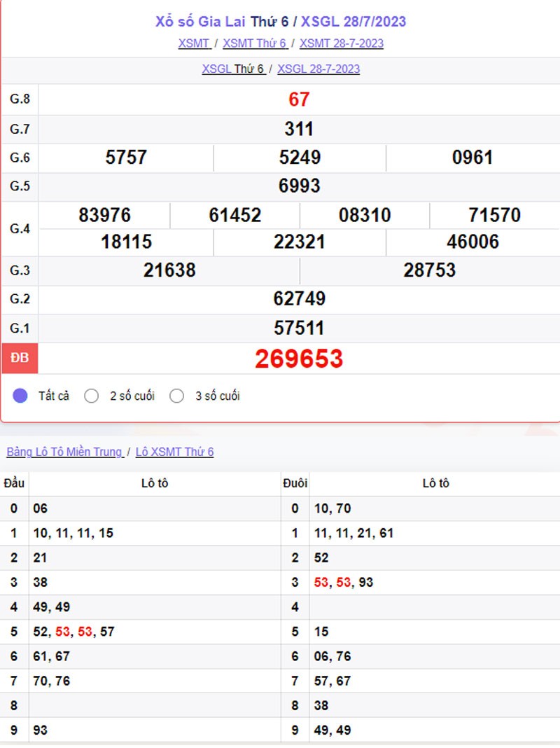Click the red ĐB special prize label
This screenshot has width=560, height=748.
tap(20, 358)
